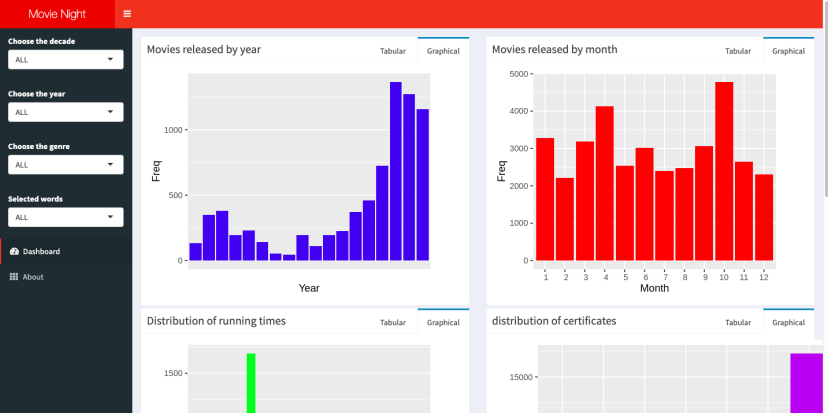Screen dimensions: 828x413
Task: Click the tallest blue bar in year chart
Action: coord(396,171)
